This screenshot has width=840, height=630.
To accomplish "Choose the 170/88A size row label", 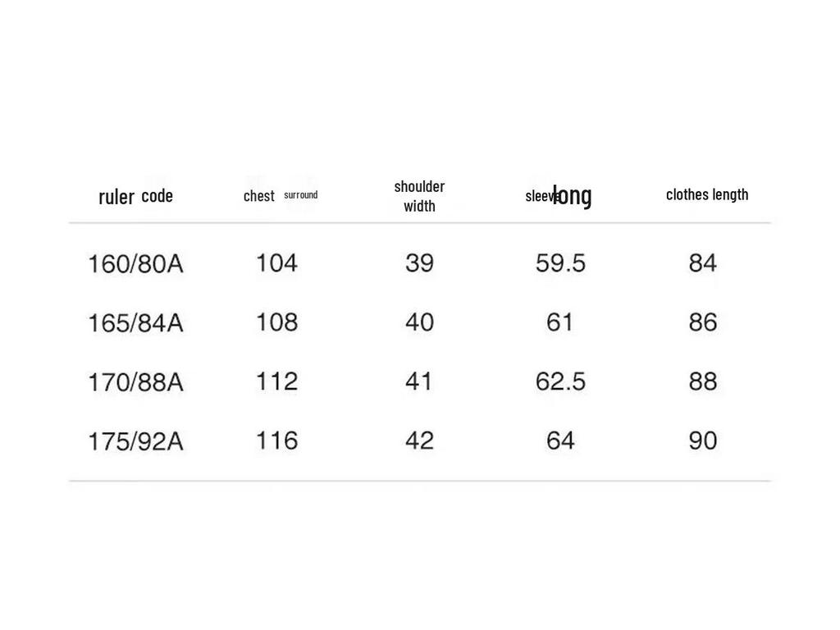I will coord(135,381).
